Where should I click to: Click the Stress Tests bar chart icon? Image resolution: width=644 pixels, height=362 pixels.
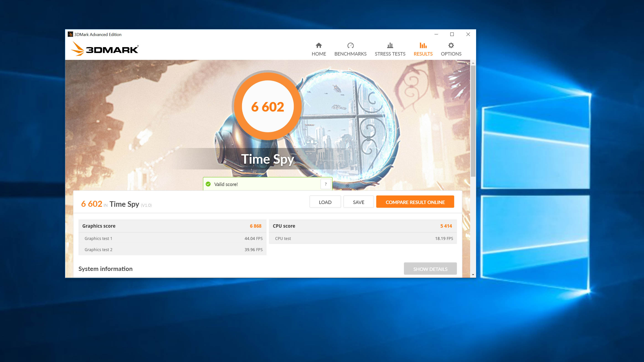(x=390, y=45)
